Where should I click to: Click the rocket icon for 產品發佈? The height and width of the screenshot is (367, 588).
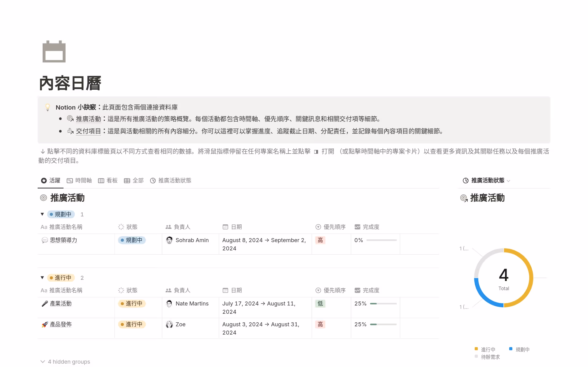pos(45,324)
